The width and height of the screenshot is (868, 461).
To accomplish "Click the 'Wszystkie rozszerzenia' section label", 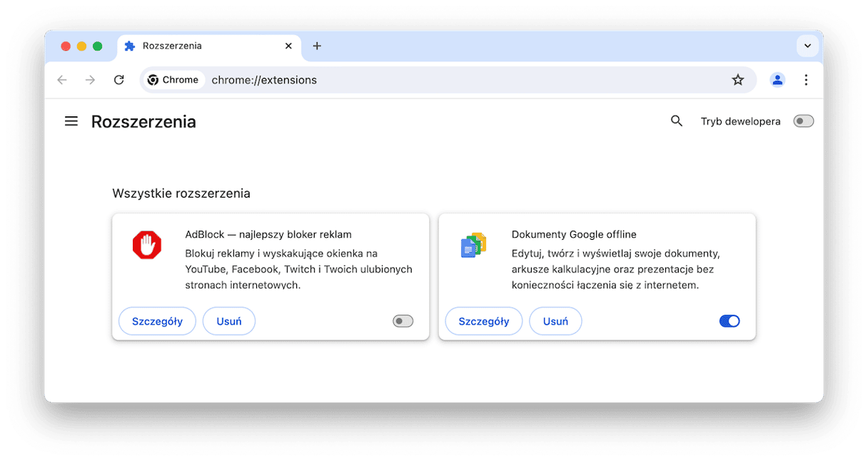I will pyautogui.click(x=181, y=193).
